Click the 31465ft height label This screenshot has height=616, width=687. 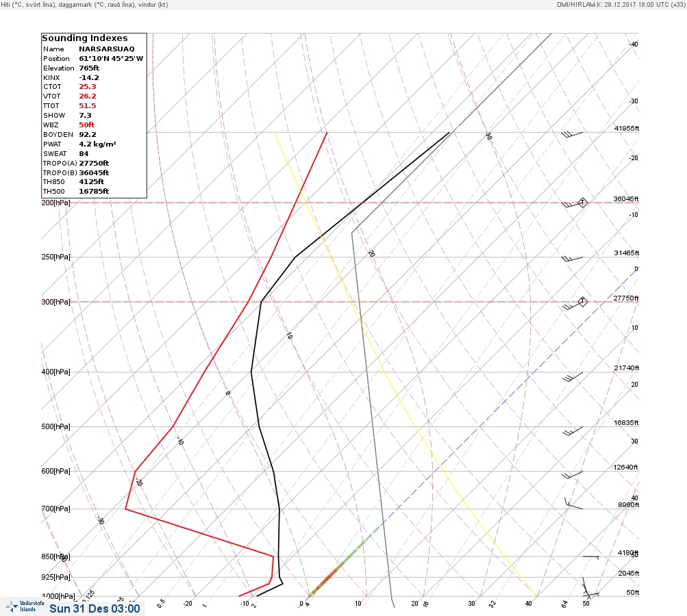click(x=627, y=253)
